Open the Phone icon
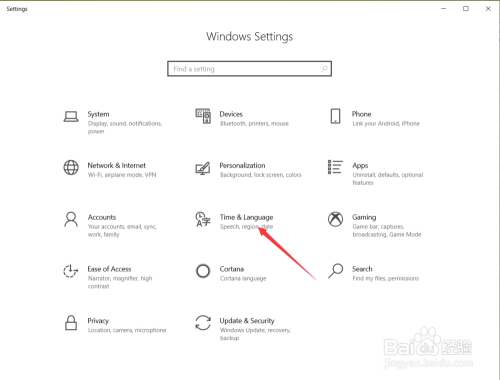 (x=335, y=116)
